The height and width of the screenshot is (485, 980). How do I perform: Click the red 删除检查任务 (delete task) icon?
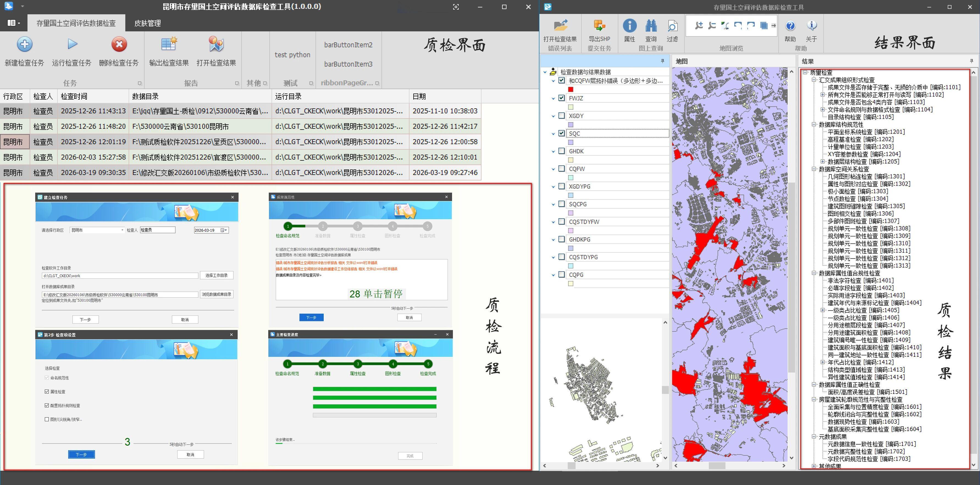click(x=119, y=44)
